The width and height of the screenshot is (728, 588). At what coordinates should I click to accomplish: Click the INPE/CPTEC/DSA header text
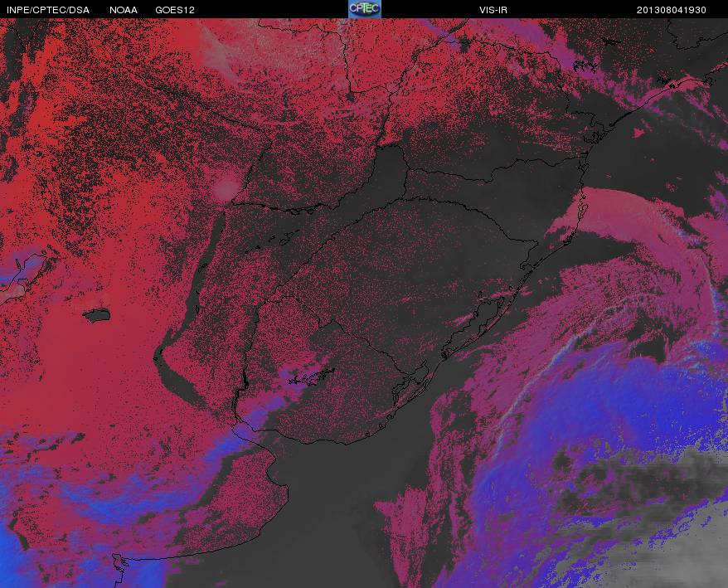point(48,10)
